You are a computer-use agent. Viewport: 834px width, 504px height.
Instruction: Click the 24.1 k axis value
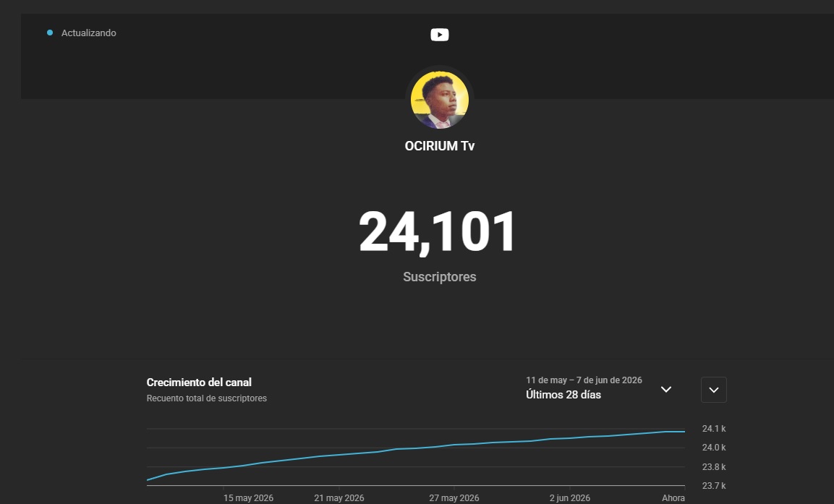714,429
